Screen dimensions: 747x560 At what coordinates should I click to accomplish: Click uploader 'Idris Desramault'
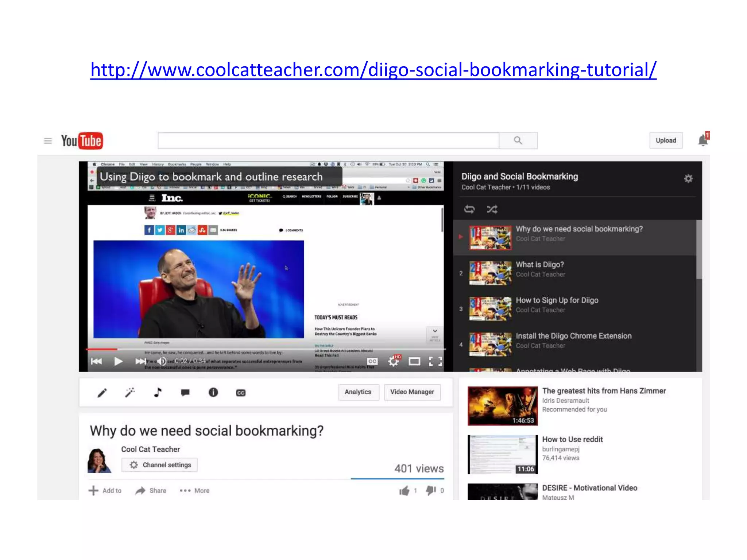[x=566, y=401]
